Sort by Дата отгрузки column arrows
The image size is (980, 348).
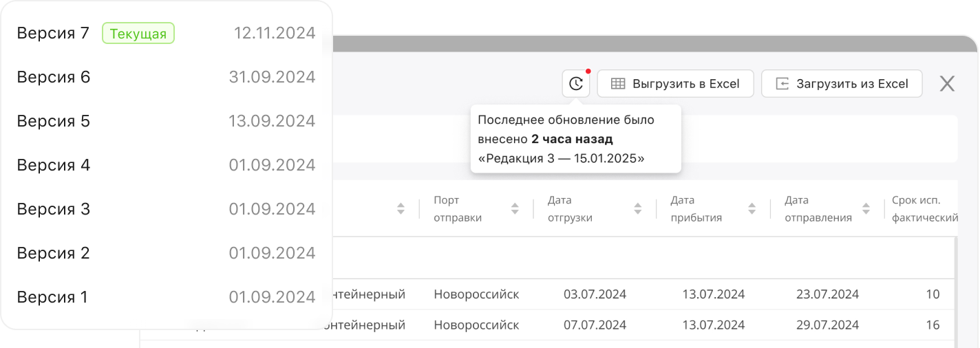coord(638,208)
